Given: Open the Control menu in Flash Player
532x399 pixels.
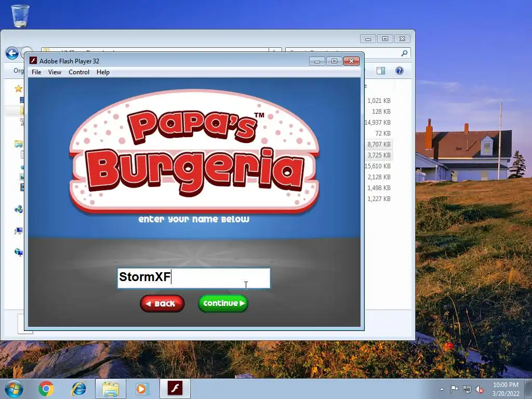Looking at the screenshot, I should [79, 72].
